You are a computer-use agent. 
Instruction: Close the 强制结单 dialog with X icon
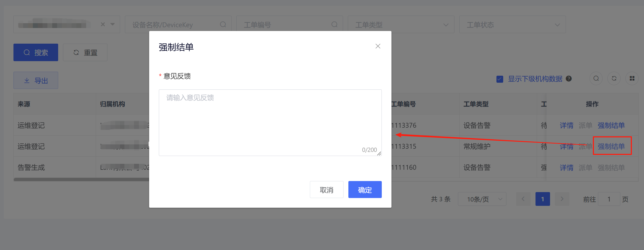(x=378, y=46)
